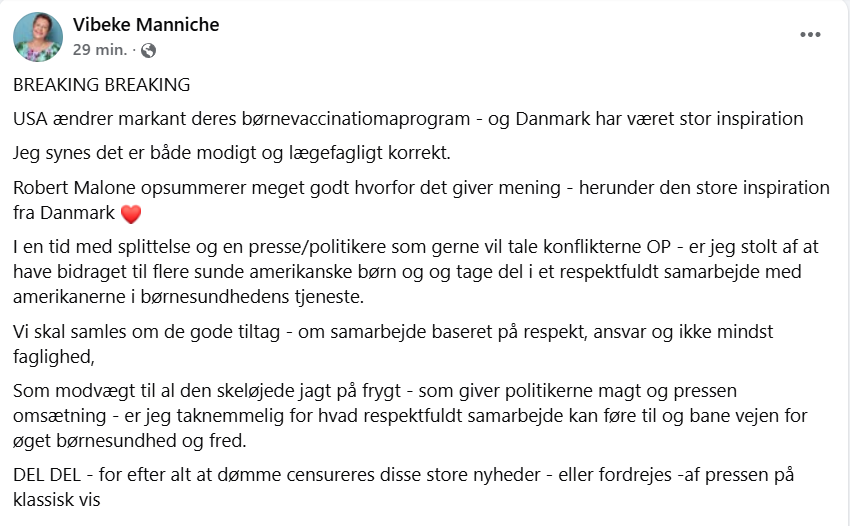The height and width of the screenshot is (526, 850).
Task: Click the red heart emoji
Action: 131,214
